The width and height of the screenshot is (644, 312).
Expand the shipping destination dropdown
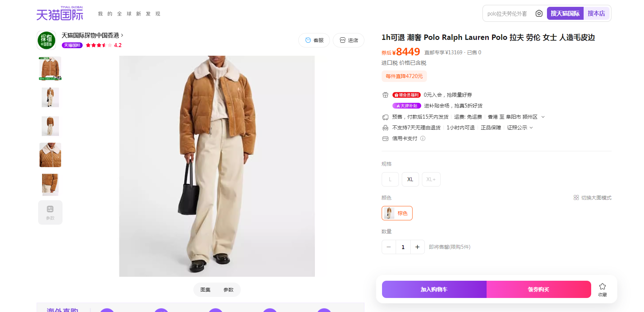[543, 117]
